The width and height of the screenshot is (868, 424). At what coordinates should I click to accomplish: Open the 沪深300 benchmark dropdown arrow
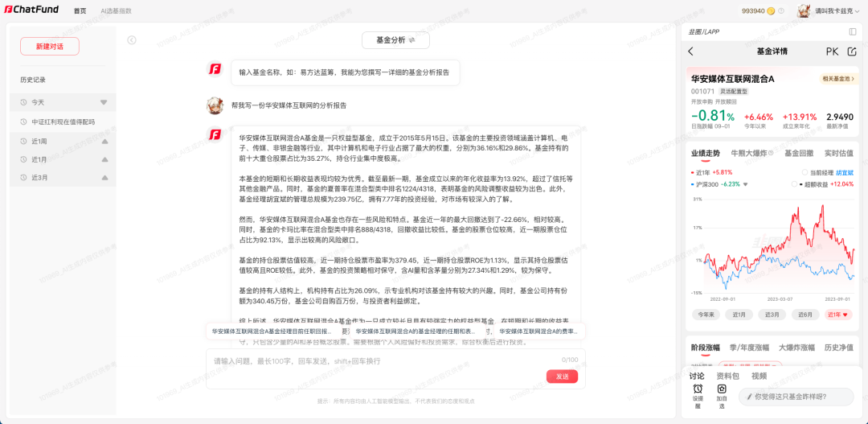click(x=746, y=184)
